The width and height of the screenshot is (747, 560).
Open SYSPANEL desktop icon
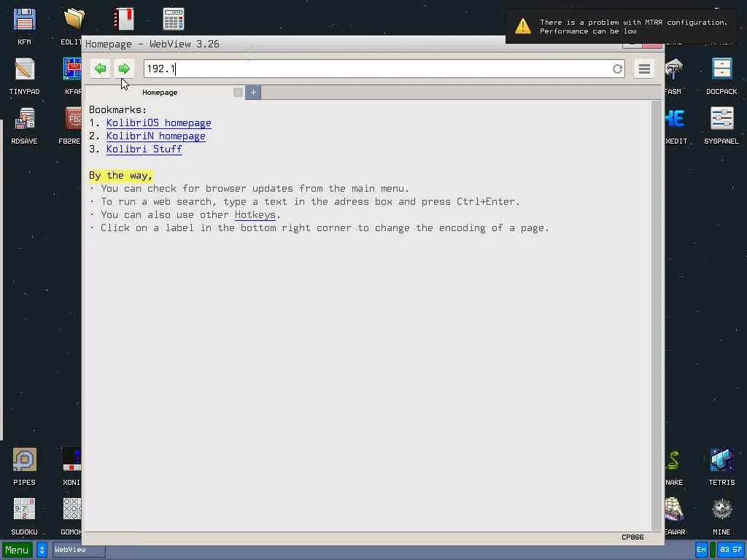(721, 125)
